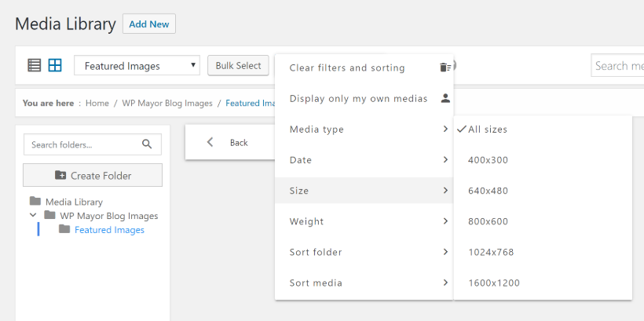Open WP Mayor Blog Images breadcrumb link
The image size is (644, 321).
coord(167,103)
